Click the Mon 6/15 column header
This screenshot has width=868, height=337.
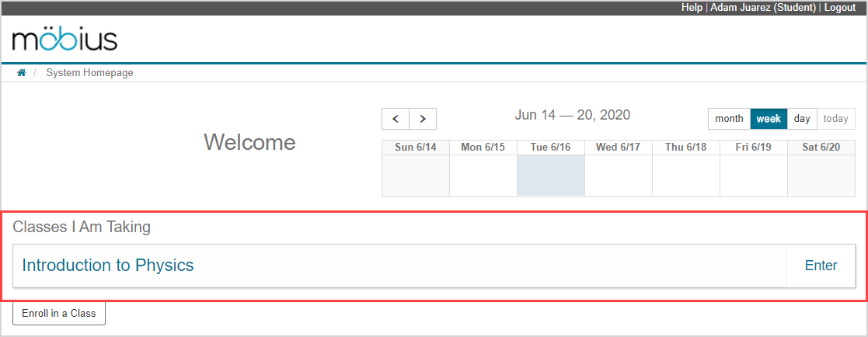click(483, 148)
